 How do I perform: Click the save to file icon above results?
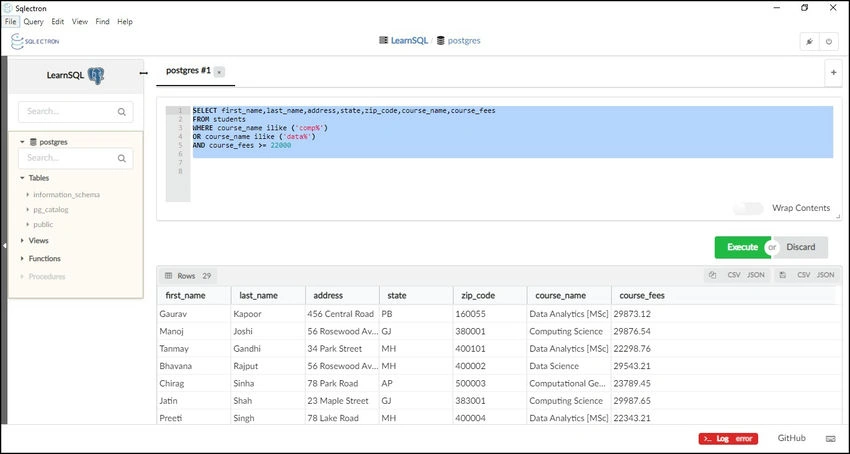(x=782, y=275)
